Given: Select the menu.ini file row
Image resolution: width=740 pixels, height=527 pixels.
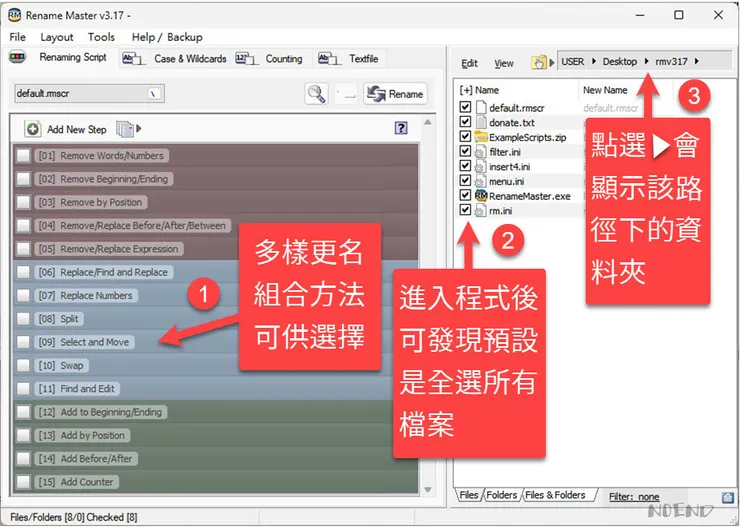Looking at the screenshot, I should [506, 181].
